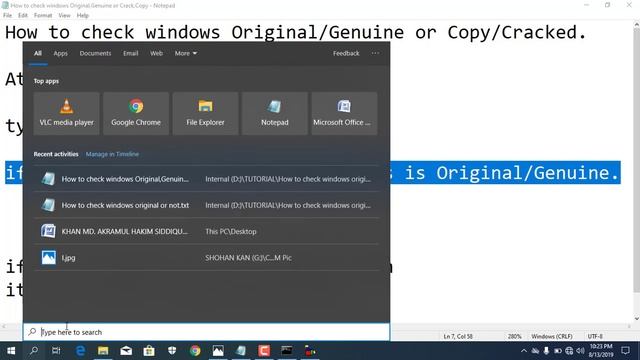640x360 pixels.
Task: Open Microsoft Office tile in Top apps
Action: [344, 113]
